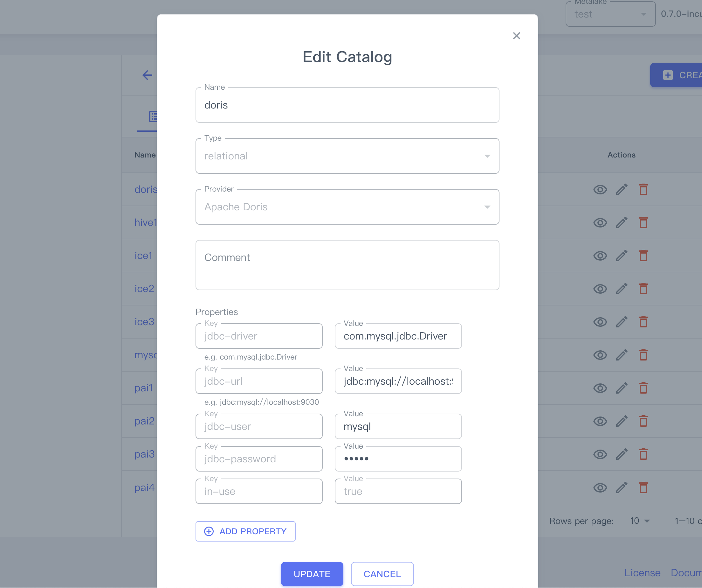This screenshot has height=588, width=702.
Task: Click the delete icon for pai1 catalog
Action: coord(643,388)
